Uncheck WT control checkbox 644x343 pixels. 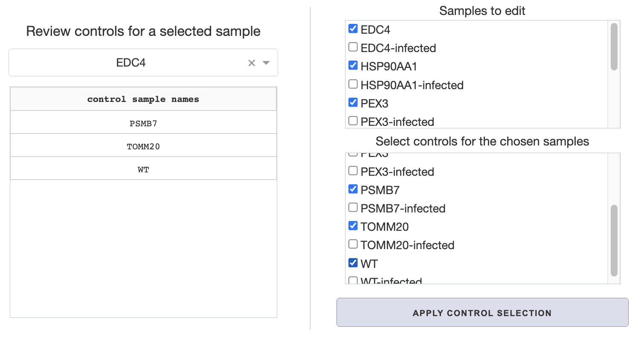353,263
